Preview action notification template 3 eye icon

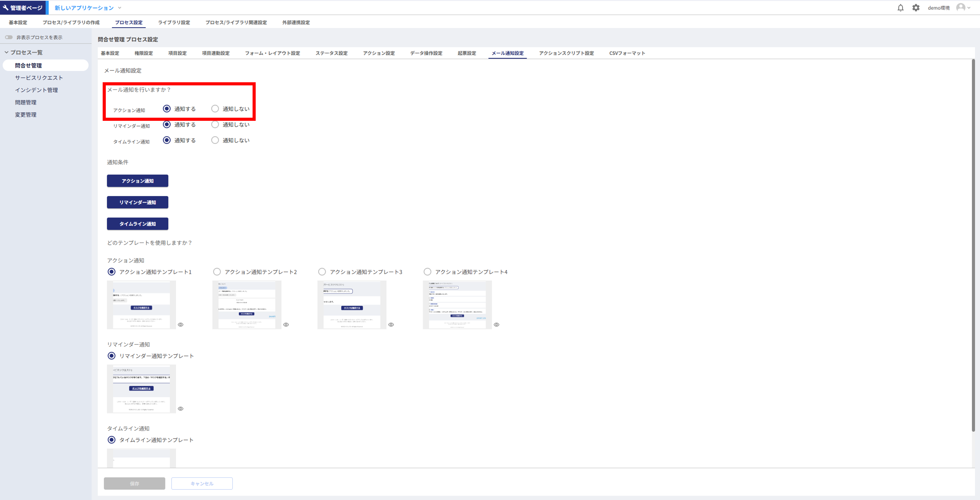[391, 324]
